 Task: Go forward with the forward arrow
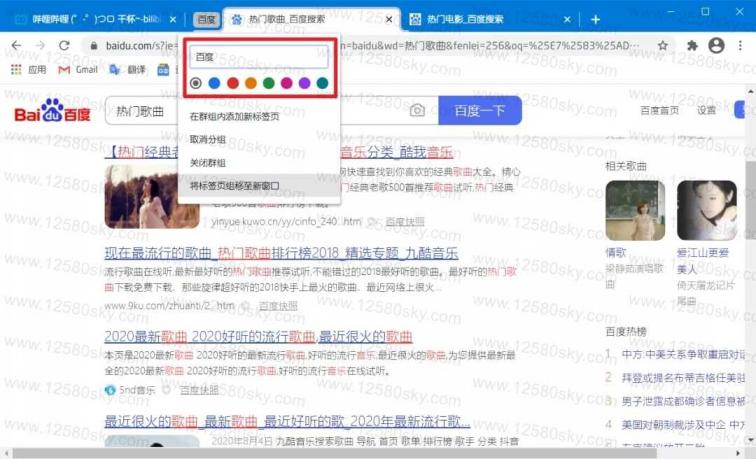[40, 45]
